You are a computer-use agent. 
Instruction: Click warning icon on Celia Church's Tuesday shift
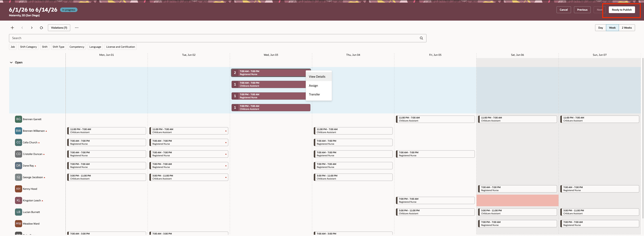coord(226,142)
